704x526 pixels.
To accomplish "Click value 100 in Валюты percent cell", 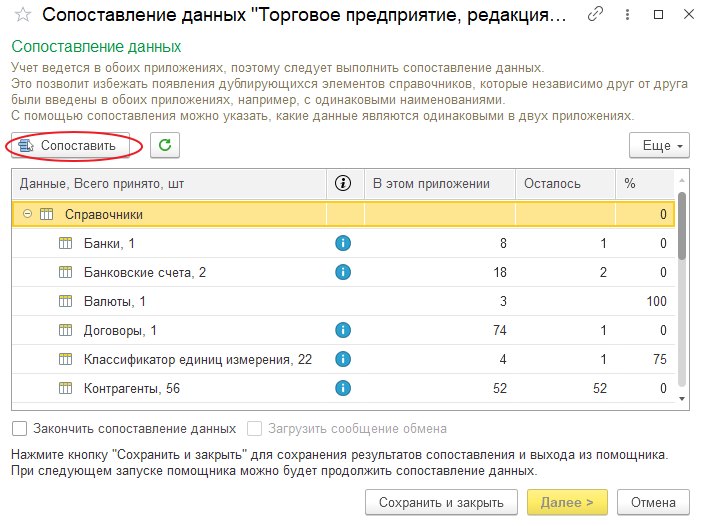I will click(x=656, y=301).
